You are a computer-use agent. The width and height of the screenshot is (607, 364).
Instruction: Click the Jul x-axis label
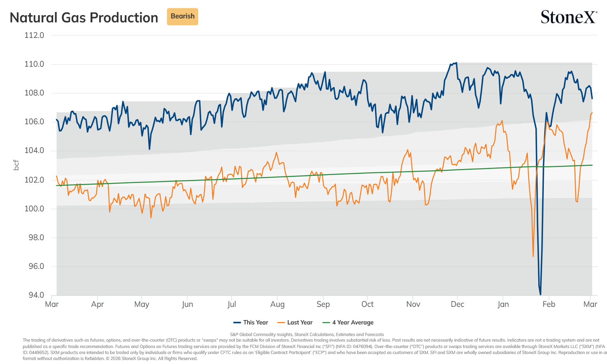(x=232, y=304)
